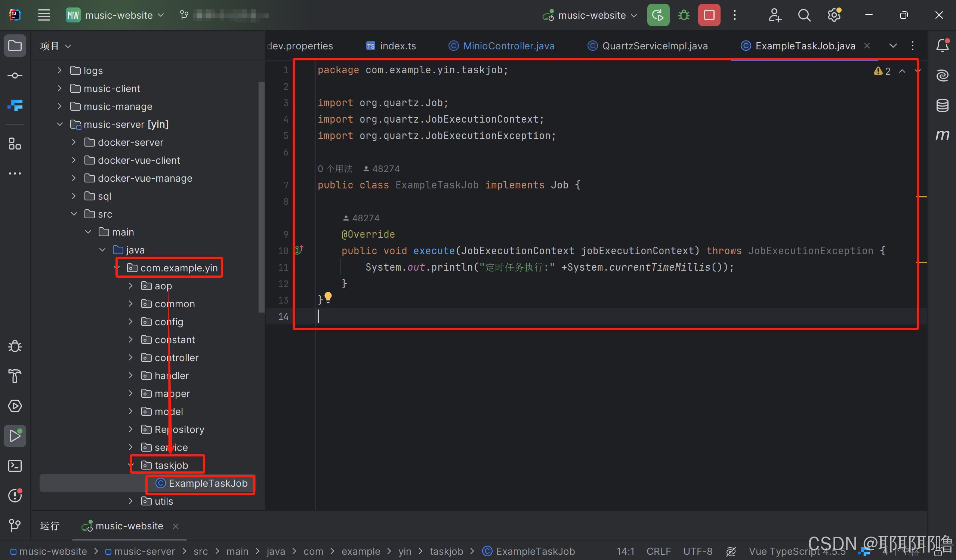
Task: Stop the running music-website process
Action: pyautogui.click(x=709, y=15)
